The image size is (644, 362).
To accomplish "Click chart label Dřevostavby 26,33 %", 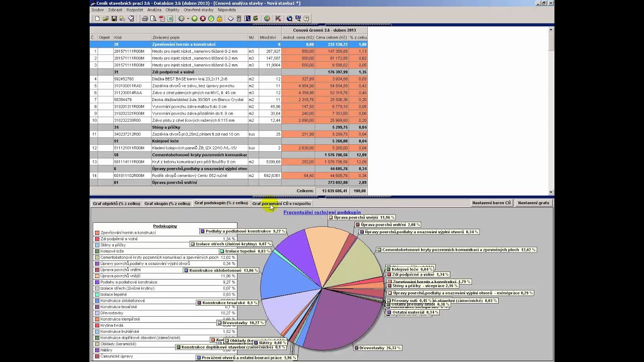I will 377,347.
